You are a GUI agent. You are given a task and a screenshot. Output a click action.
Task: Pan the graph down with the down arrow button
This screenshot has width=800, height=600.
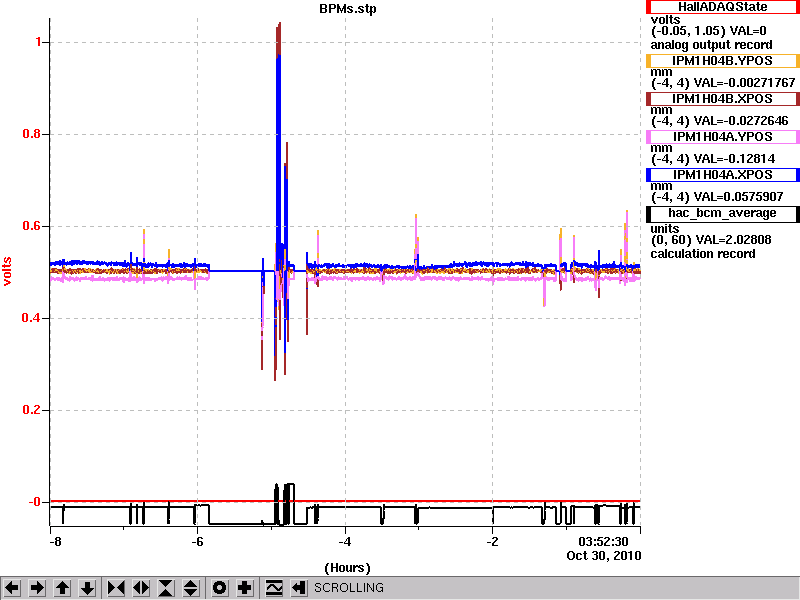(87, 588)
